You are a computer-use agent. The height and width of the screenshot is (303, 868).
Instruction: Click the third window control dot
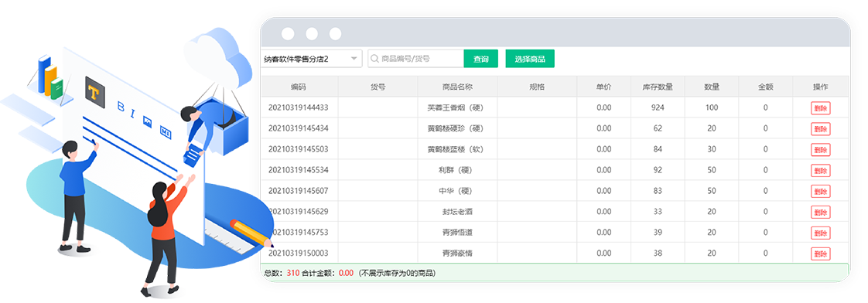[336, 34]
